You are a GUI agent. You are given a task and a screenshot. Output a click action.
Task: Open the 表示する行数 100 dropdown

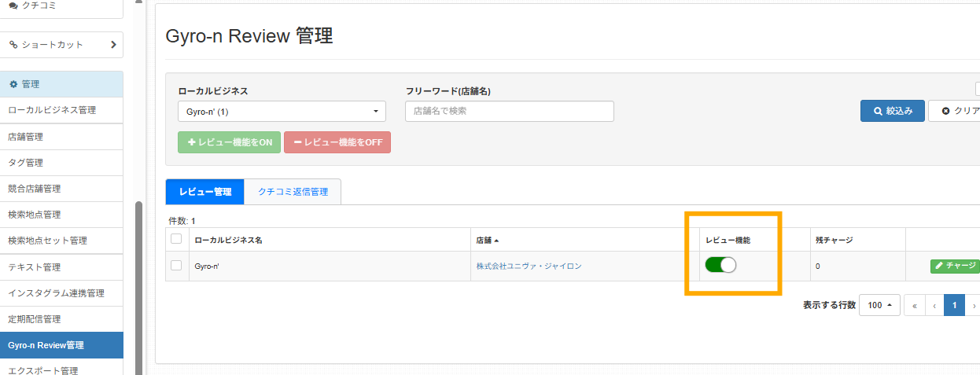pos(879,305)
